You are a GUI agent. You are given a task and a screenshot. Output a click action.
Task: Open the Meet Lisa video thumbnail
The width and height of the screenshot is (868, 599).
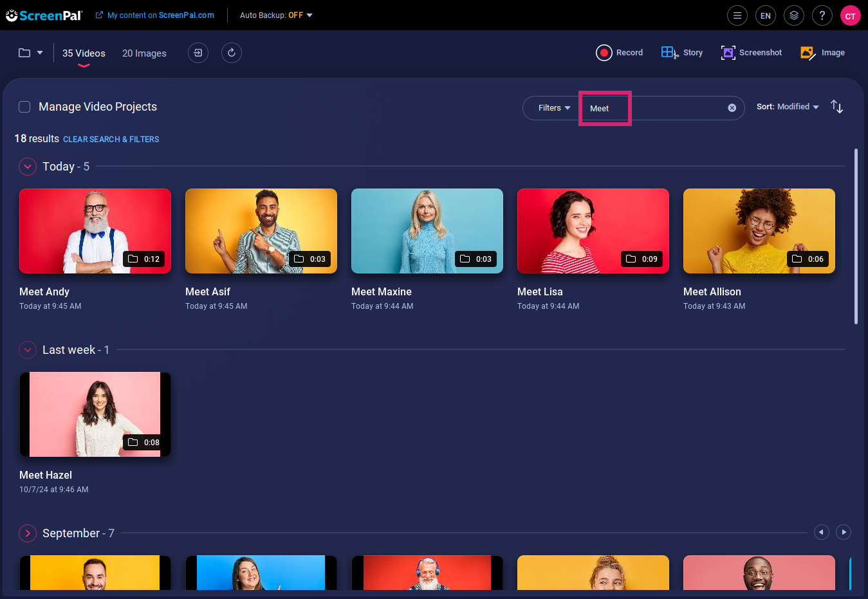[x=593, y=231]
